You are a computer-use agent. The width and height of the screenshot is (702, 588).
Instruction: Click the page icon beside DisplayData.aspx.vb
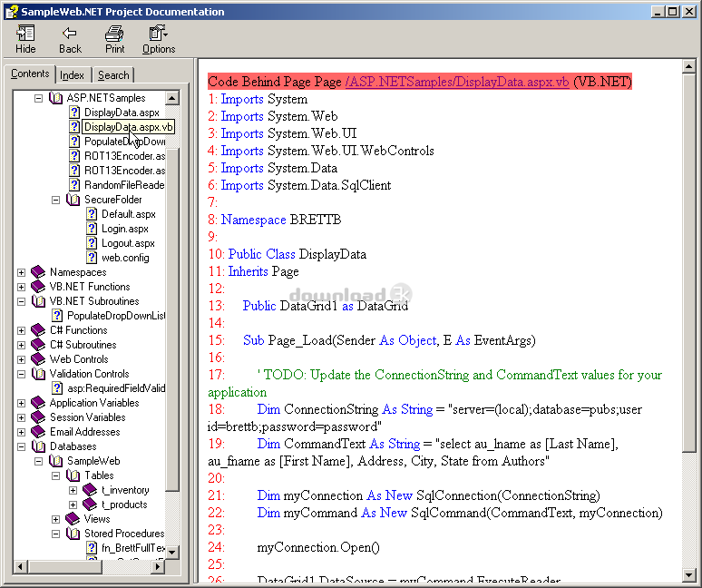[x=74, y=127]
